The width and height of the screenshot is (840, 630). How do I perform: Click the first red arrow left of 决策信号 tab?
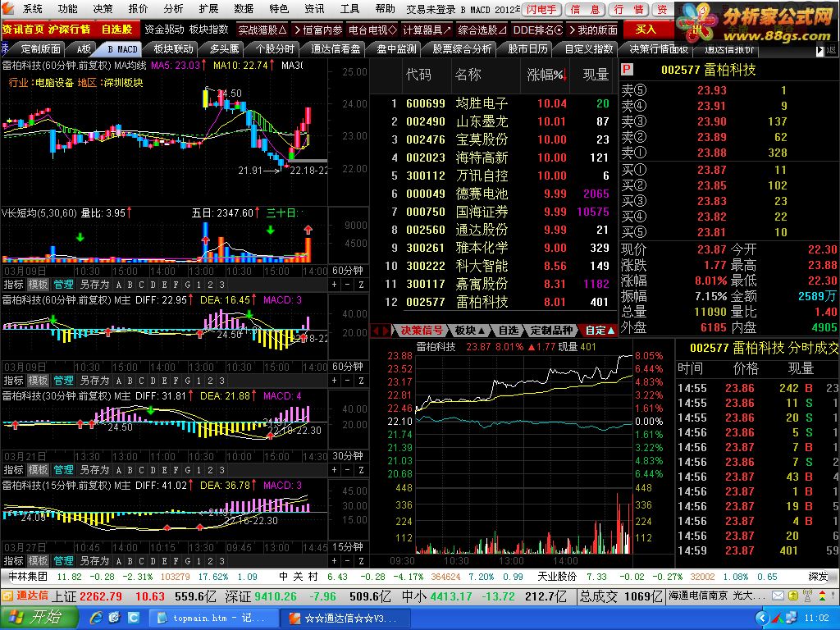tap(376, 331)
